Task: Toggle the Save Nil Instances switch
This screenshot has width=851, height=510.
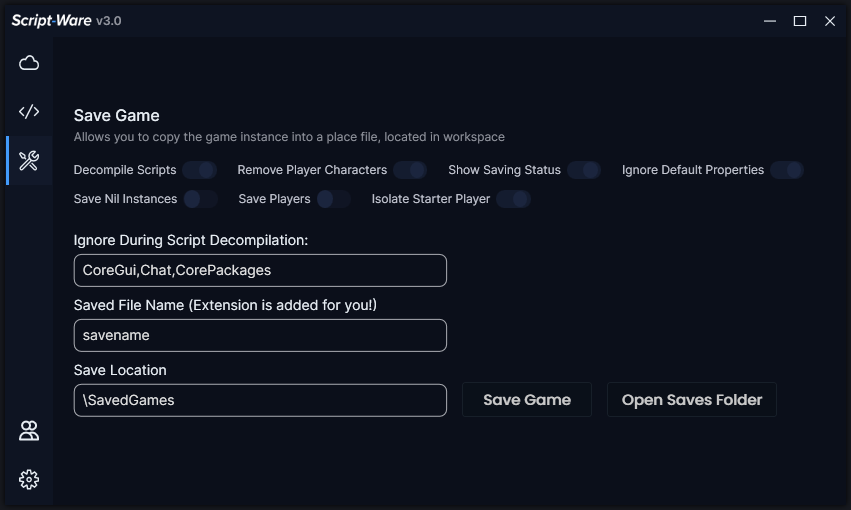Action: [x=200, y=199]
